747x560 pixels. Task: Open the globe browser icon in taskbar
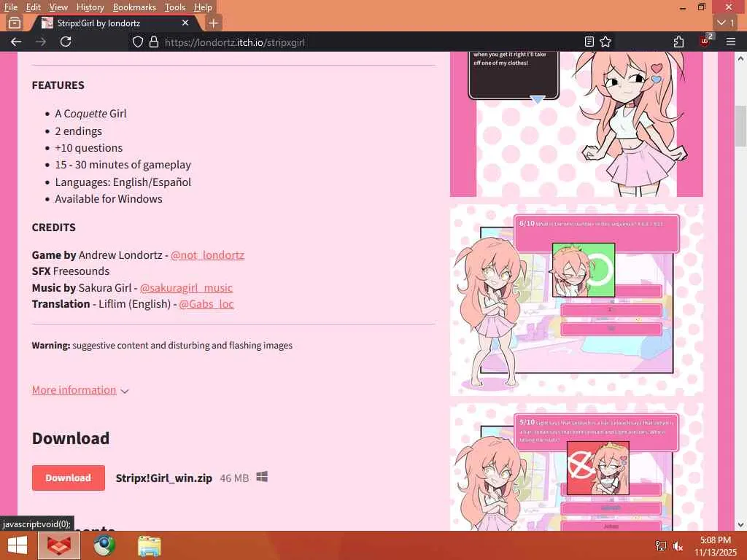coord(104,545)
